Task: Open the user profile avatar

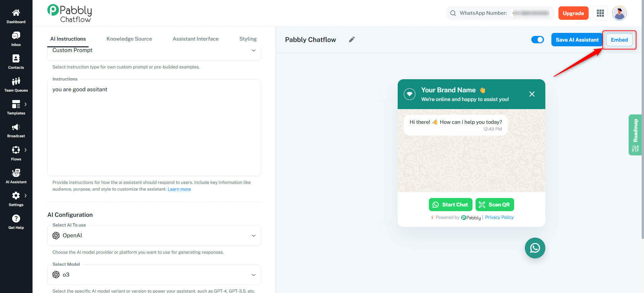Action: pyautogui.click(x=620, y=13)
